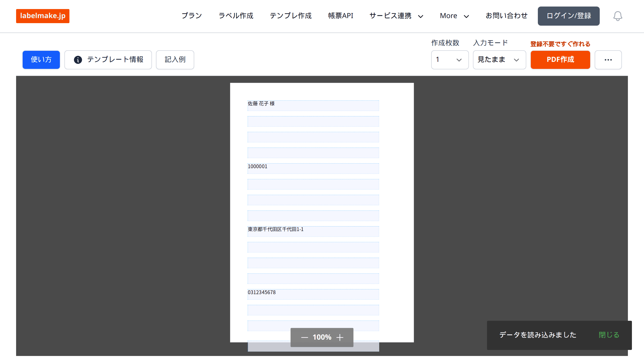Dismiss the notification with 閉じる
Screen dimensions: 644x362
tap(609, 335)
